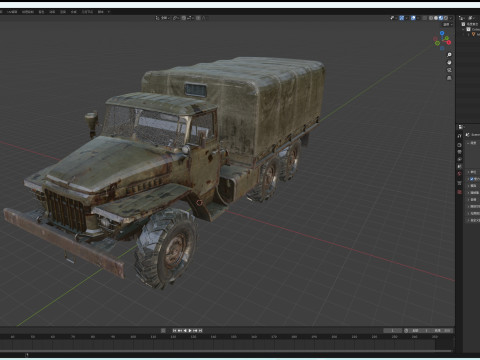Click the hand pan view button
480x360 pixels.
[449, 62]
